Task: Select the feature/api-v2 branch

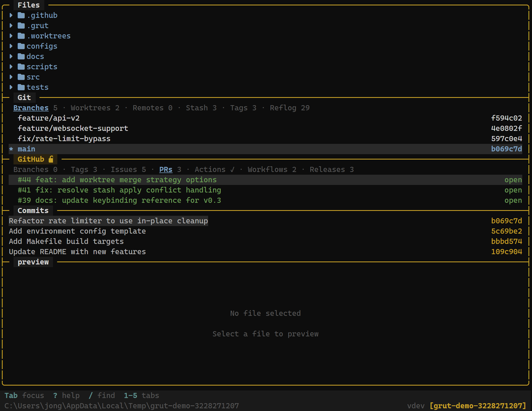Action: [x=265, y=118]
